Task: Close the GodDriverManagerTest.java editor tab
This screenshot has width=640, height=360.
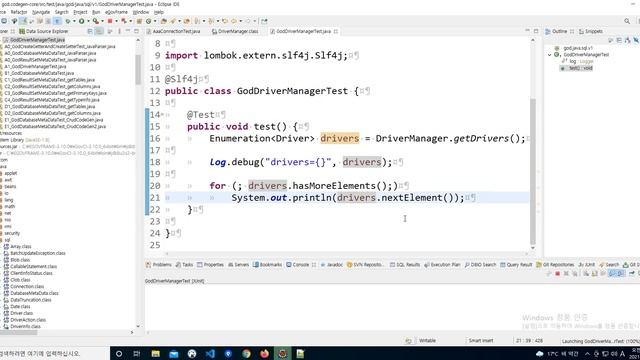Action: [x=336, y=31]
